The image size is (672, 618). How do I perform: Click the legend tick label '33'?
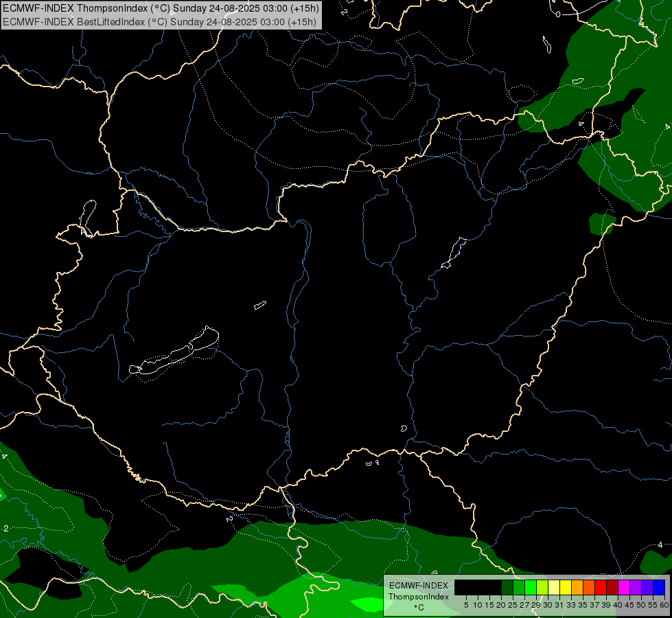point(571,605)
